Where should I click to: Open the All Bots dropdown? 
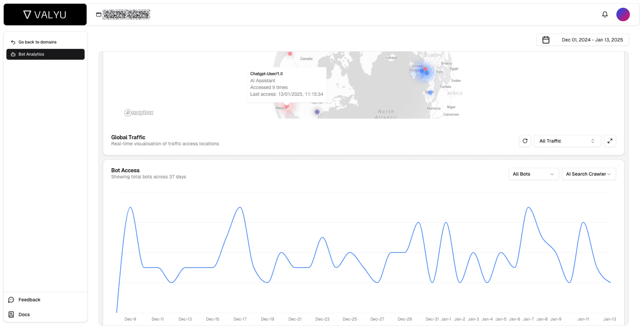(533, 174)
